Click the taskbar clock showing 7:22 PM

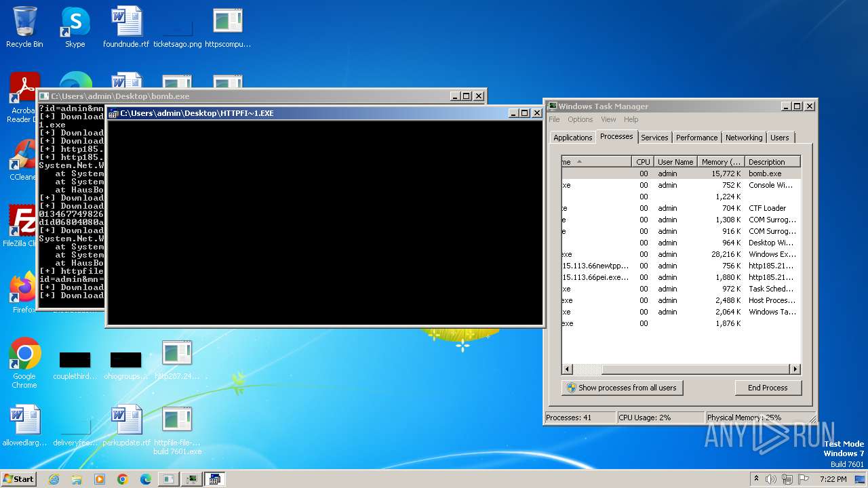[x=833, y=479]
